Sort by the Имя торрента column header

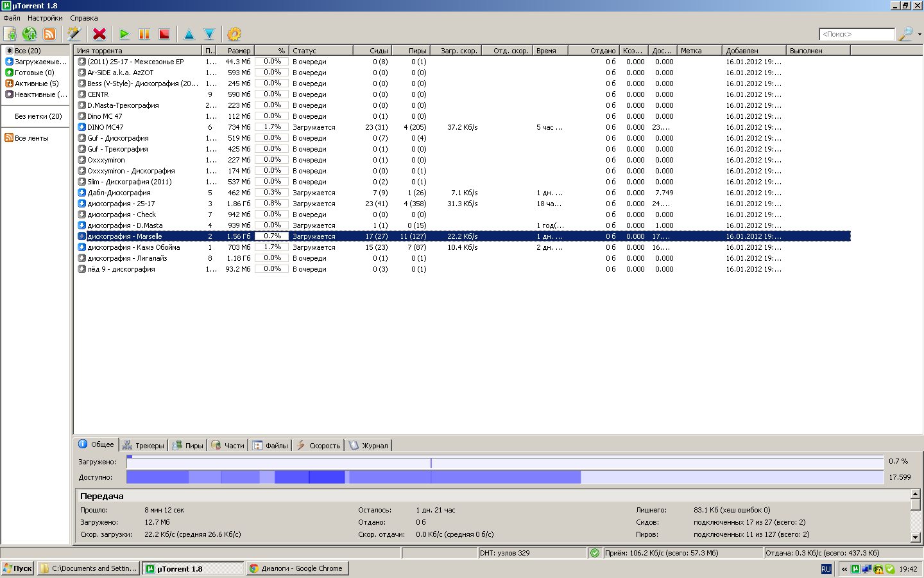138,50
